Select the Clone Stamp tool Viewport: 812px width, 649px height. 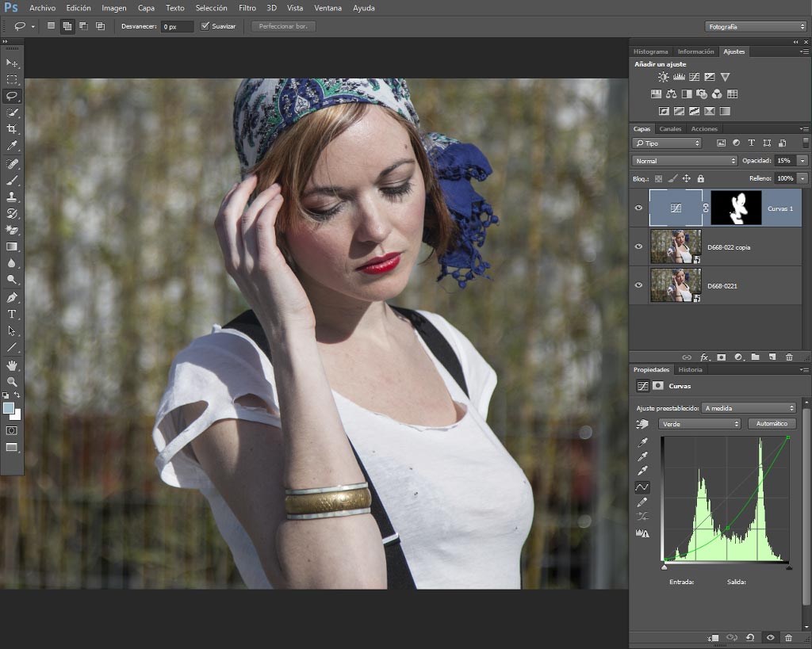click(12, 197)
